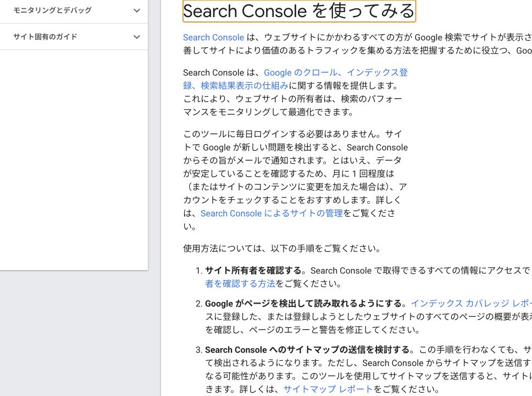
Task: Click bold text サイト所有者を確認する
Action: 253,271
